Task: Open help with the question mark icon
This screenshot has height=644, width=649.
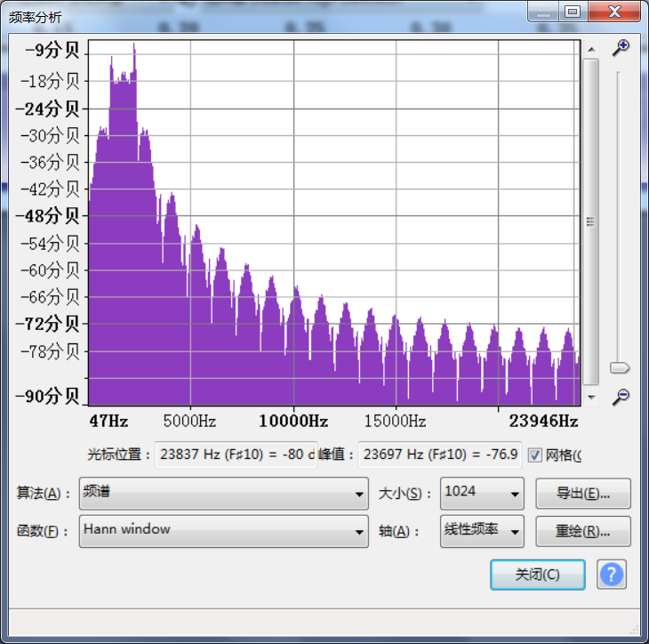Action: coord(612,575)
